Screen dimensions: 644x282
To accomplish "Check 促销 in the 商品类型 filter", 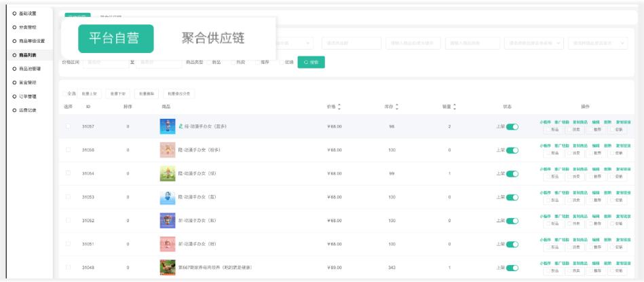I will pyautogui.click(x=282, y=63).
